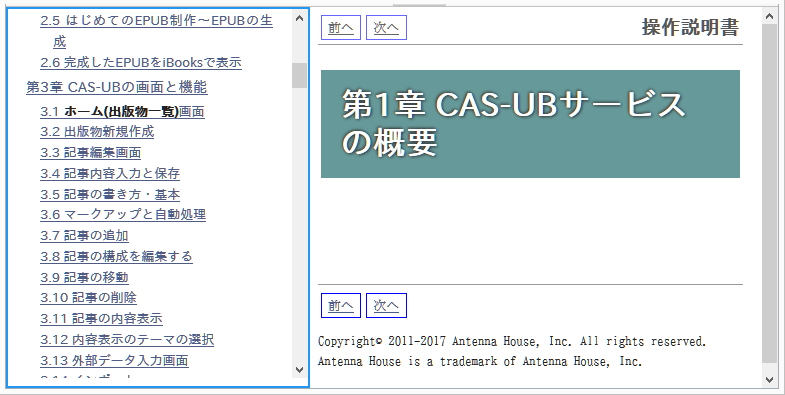Click the 操作説明書 title text
This screenshot has width=785, height=395.
point(690,28)
